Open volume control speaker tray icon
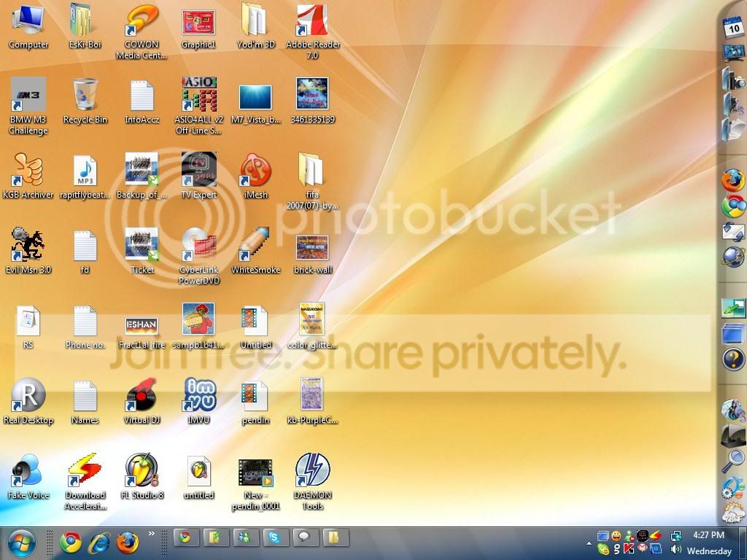This screenshot has height=560, width=747. 676,550
